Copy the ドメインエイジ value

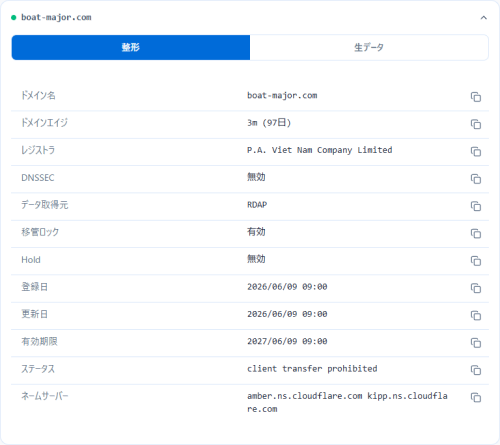tap(476, 124)
